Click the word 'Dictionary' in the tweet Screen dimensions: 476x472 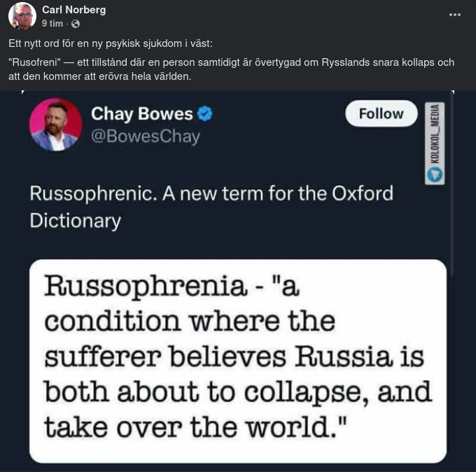[75, 221]
